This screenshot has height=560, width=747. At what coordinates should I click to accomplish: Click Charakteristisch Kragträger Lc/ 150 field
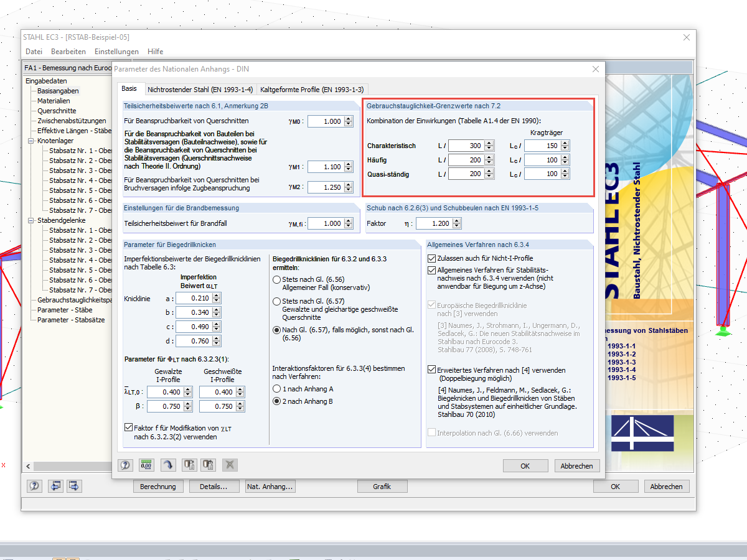(542, 146)
